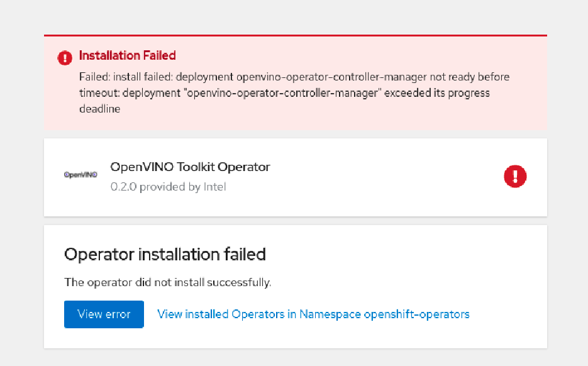The image size is (588, 366).
Task: Click the '0.2.0 provided by Intel' subtitle
Action: click(x=168, y=187)
